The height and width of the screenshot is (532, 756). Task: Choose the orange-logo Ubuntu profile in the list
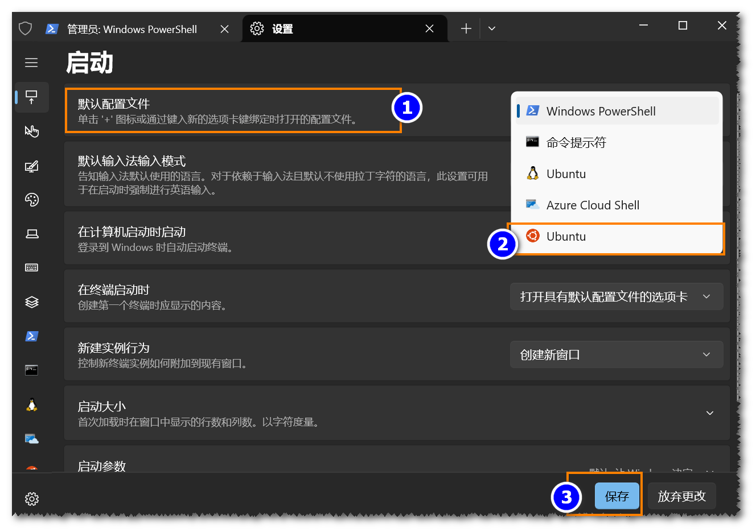tap(617, 237)
